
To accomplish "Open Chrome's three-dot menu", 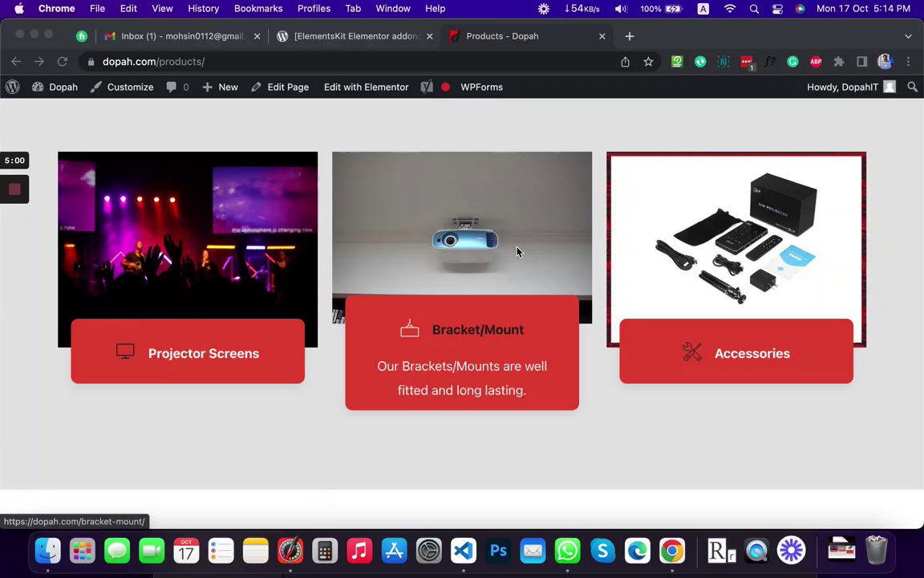I will point(908,61).
